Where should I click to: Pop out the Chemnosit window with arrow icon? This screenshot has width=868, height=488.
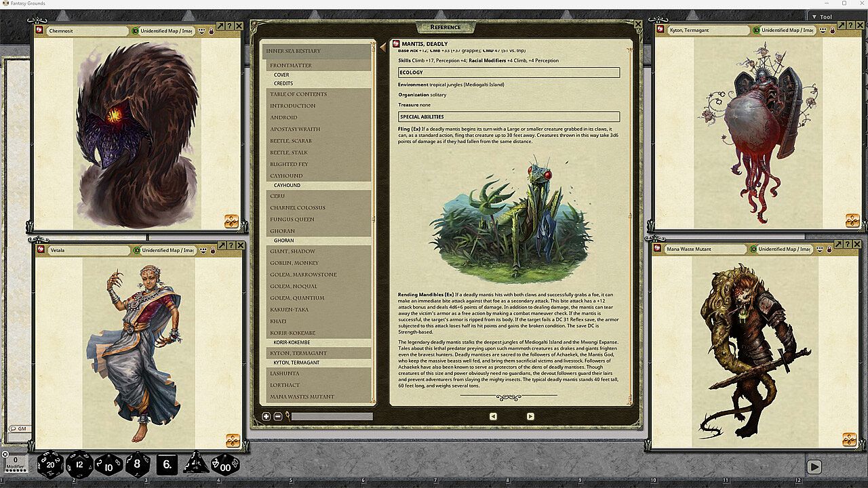click(220, 26)
